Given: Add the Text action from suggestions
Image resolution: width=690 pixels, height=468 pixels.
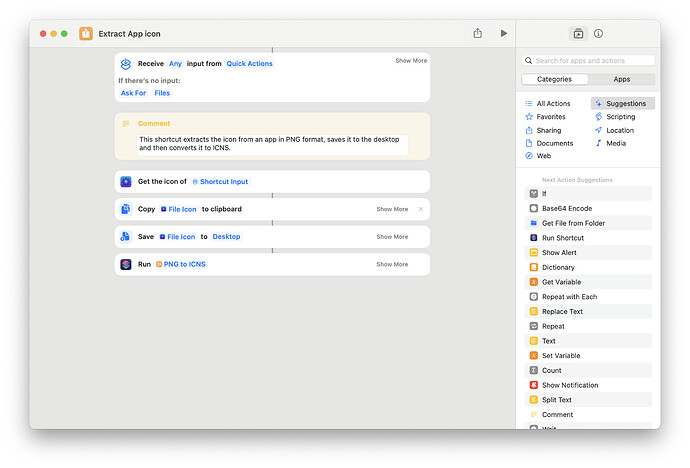Looking at the screenshot, I should [588, 341].
